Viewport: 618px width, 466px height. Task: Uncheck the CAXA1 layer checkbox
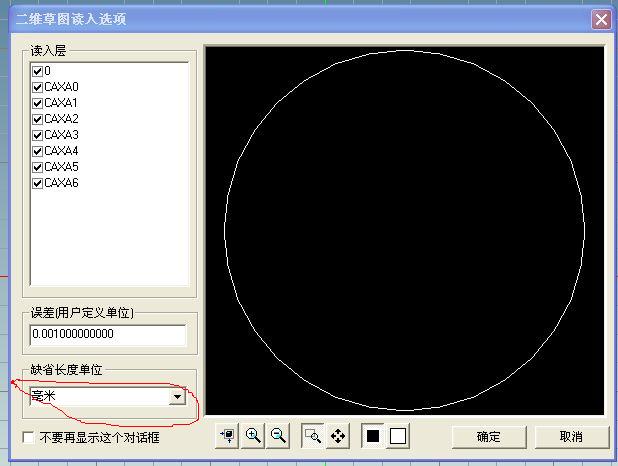(37, 103)
